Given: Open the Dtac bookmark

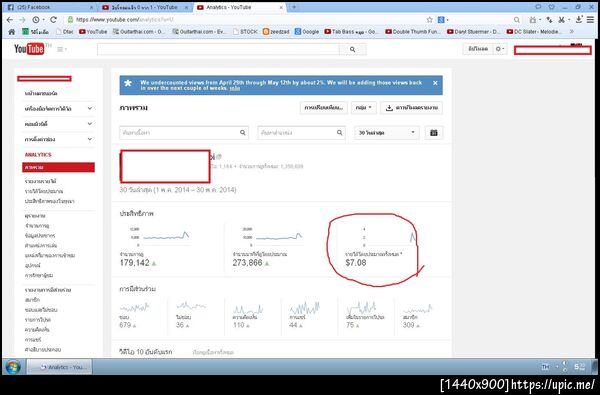Looking at the screenshot, I should pyautogui.click(x=65, y=32).
